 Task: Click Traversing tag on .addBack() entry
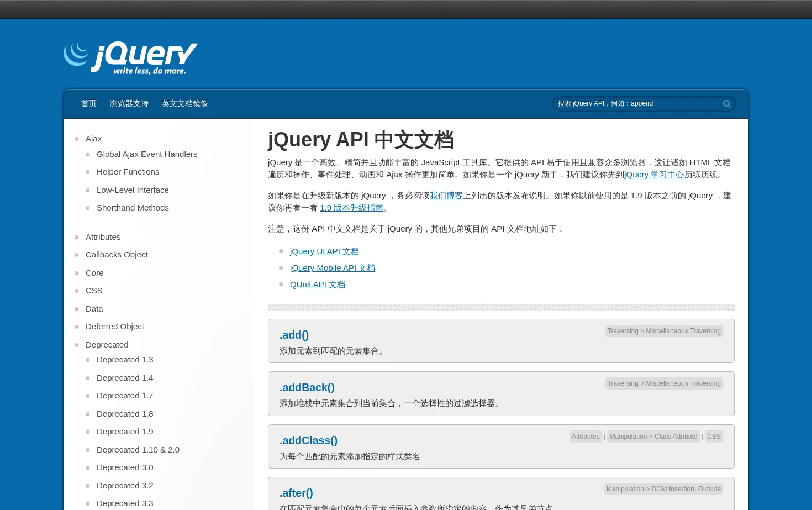click(623, 383)
